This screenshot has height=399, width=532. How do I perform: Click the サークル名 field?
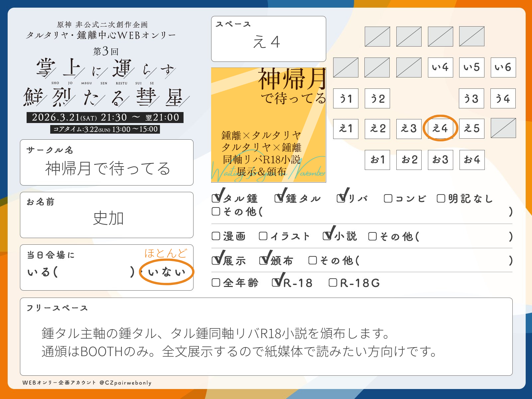107,163
